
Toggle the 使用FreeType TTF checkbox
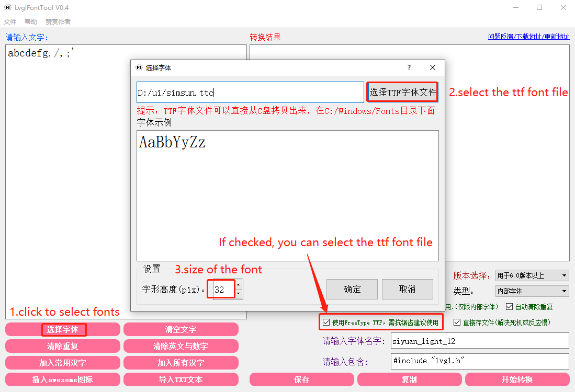[324, 321]
